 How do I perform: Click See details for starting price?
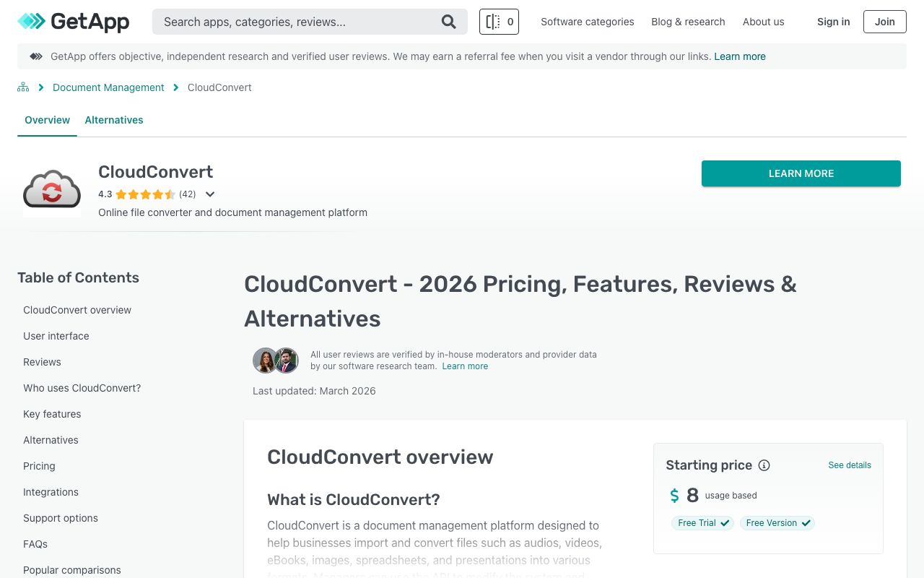[x=850, y=465]
